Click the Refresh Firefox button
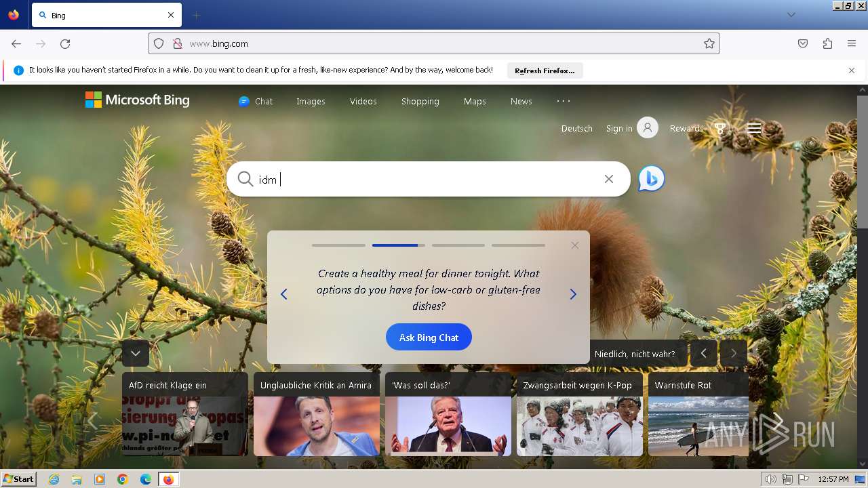This screenshot has width=868, height=488. tap(545, 70)
